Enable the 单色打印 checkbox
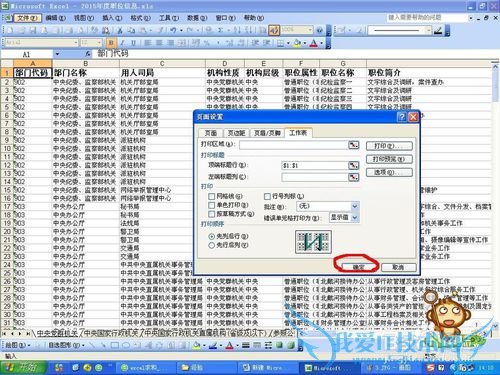This screenshot has height=375, width=500. click(x=211, y=205)
